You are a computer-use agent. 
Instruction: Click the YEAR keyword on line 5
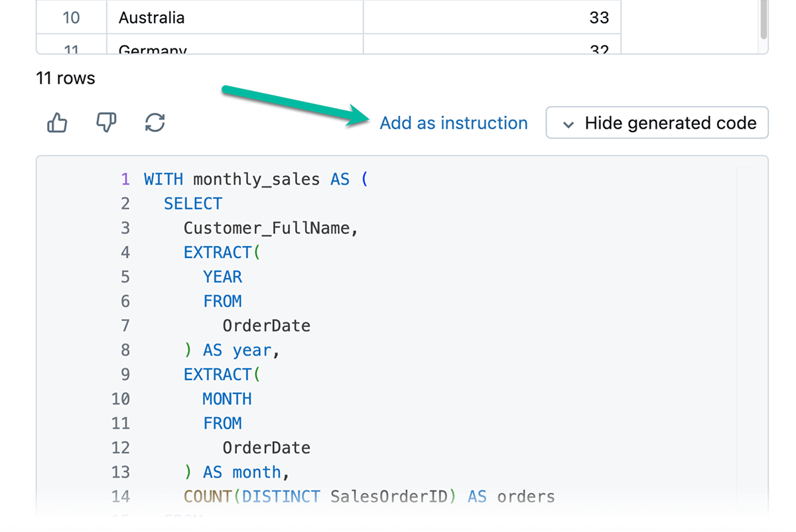(x=222, y=277)
